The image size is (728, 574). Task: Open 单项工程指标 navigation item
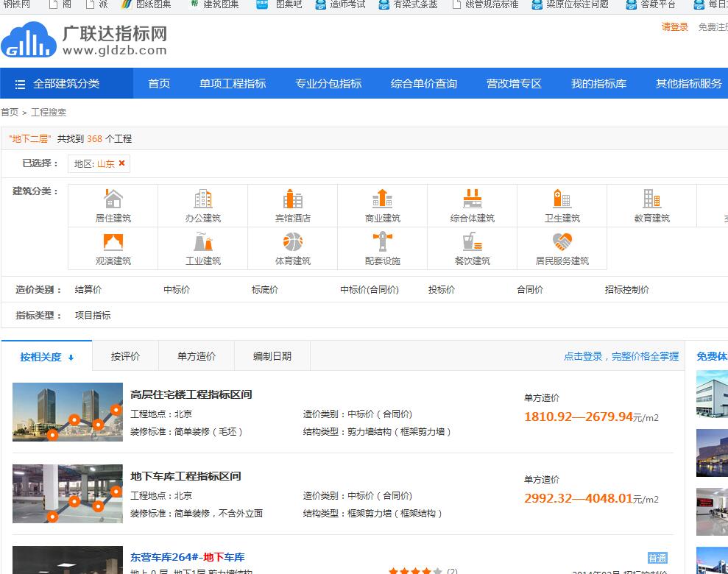tap(233, 84)
